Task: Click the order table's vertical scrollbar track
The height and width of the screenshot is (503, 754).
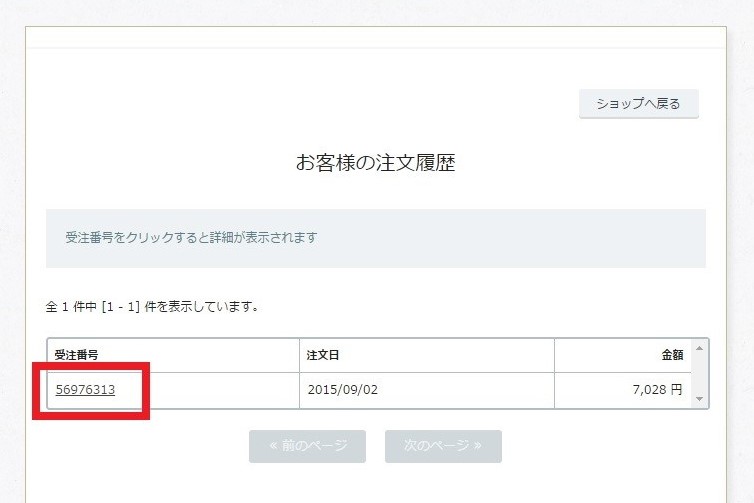Action: click(699, 374)
